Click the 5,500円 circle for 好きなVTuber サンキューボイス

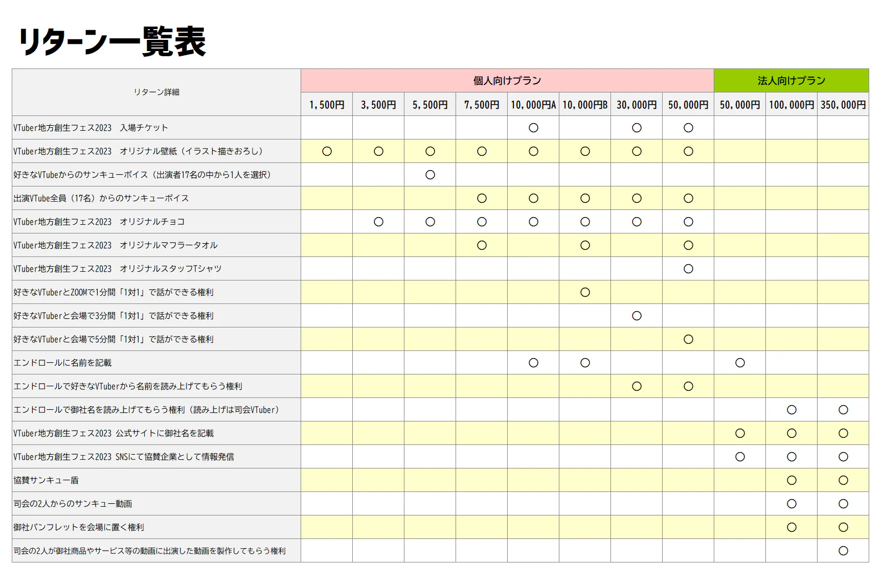(430, 175)
